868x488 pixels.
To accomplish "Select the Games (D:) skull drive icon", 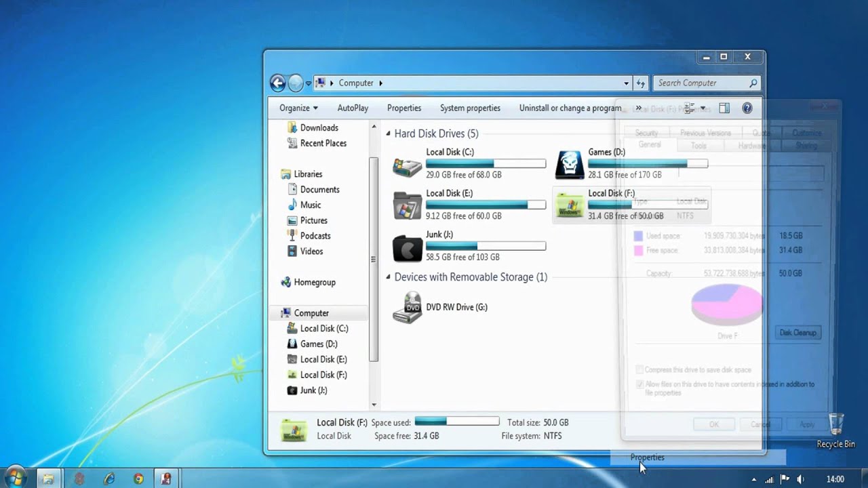I will pos(570,163).
